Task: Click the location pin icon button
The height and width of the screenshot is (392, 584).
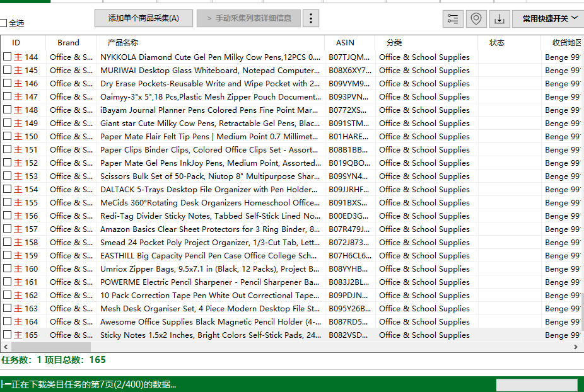Action: point(476,19)
